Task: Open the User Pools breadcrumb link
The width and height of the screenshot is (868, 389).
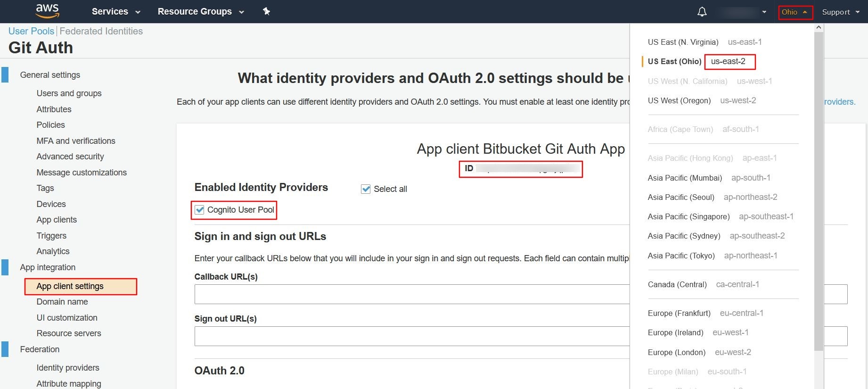Action: tap(31, 31)
